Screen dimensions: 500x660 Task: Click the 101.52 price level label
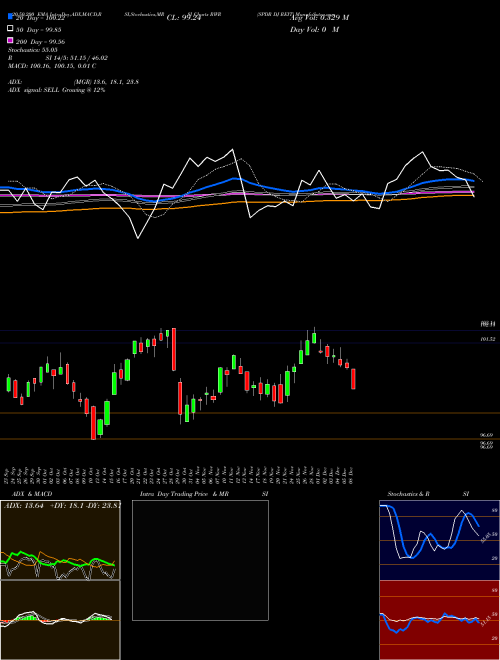click(488, 339)
